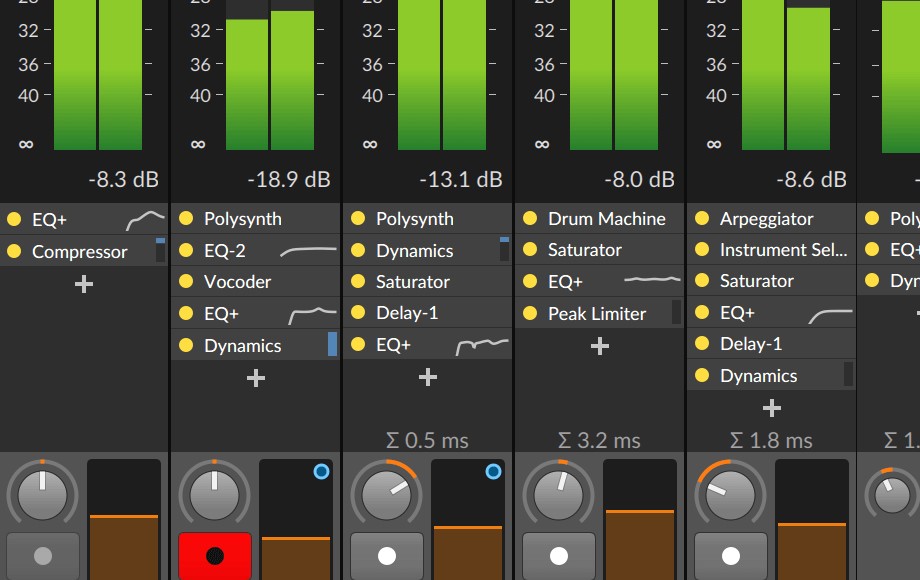Select the Instrument Sel... device
920x580 pixels.
783,250
